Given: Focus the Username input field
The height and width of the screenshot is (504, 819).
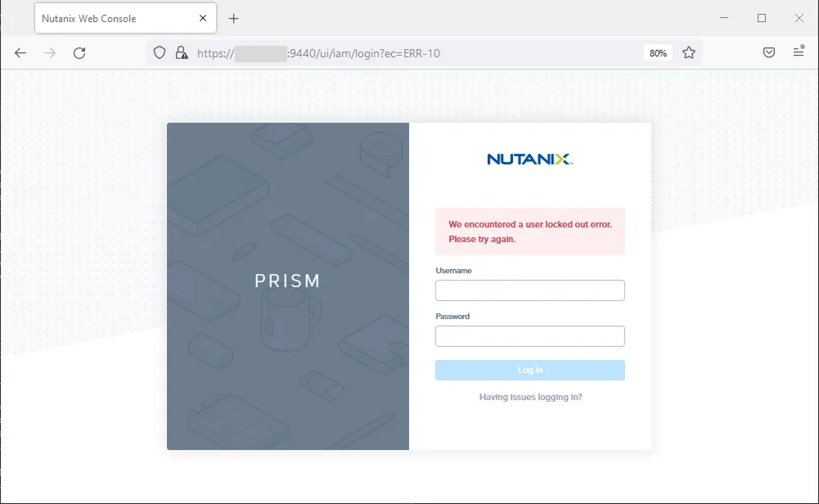Looking at the screenshot, I should pos(530,290).
